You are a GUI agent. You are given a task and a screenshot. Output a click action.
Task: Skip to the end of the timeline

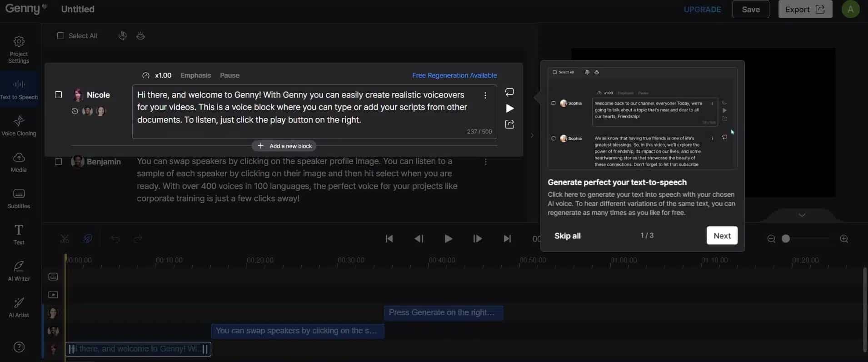(x=507, y=238)
